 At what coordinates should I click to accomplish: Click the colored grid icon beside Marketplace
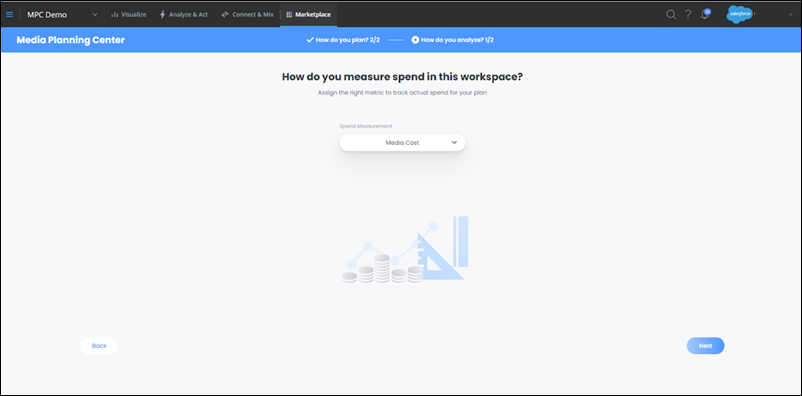289,14
